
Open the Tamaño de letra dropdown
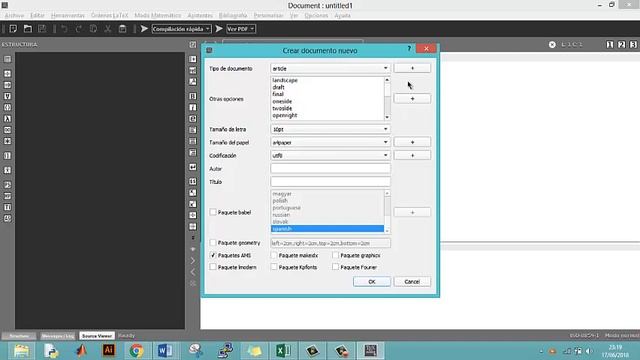pos(330,129)
